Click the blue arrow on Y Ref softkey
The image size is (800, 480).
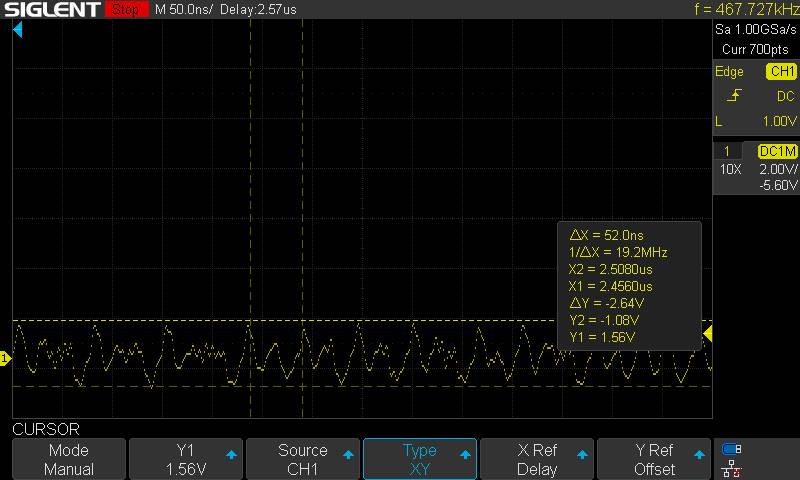[x=699, y=454]
